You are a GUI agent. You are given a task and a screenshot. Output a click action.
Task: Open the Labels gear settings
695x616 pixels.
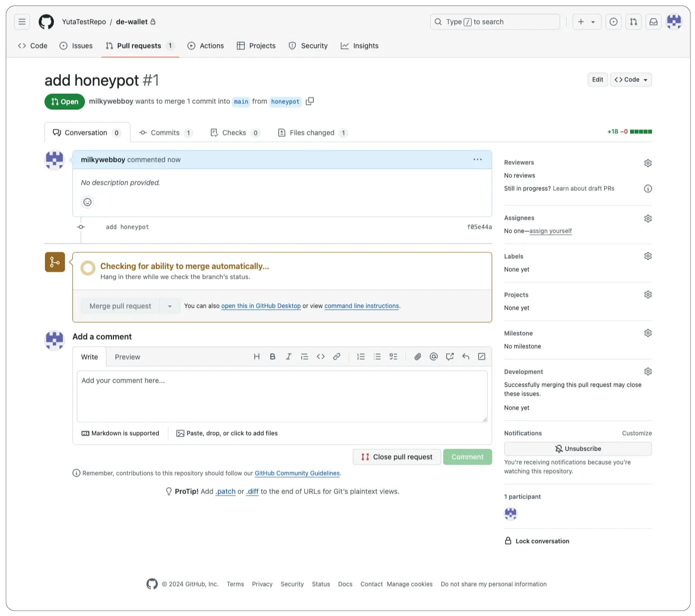(648, 256)
